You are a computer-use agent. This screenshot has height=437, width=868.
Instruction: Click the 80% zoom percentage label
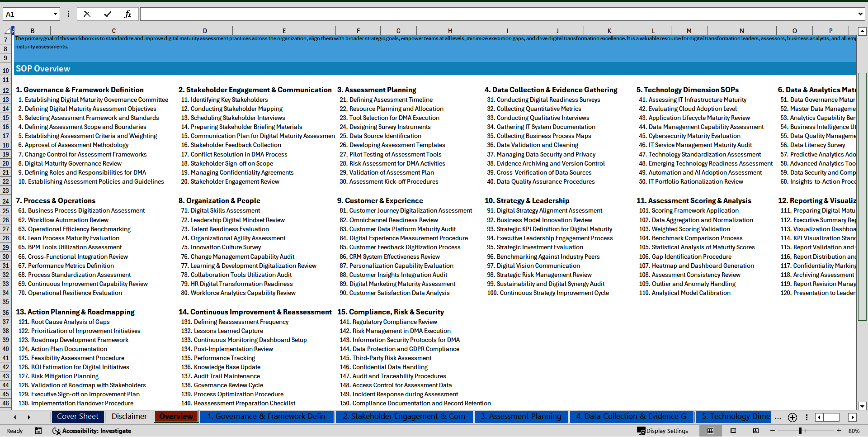click(x=854, y=431)
